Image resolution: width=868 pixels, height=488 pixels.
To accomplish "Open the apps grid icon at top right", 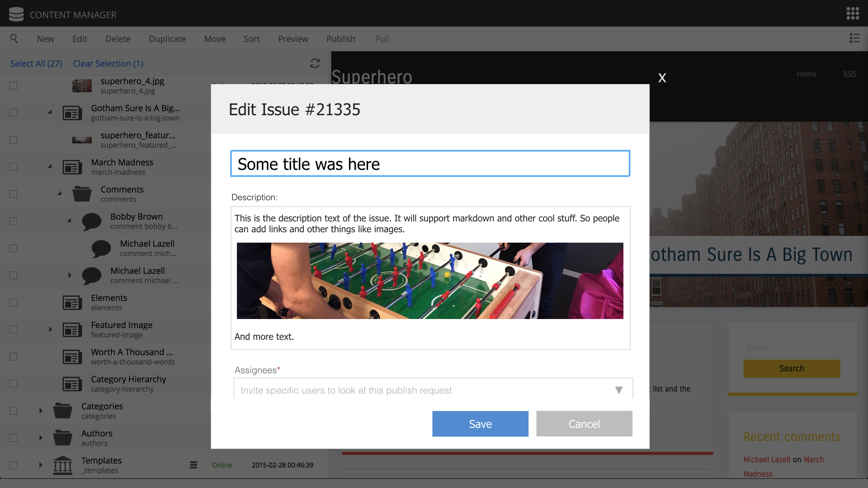I will (854, 14).
